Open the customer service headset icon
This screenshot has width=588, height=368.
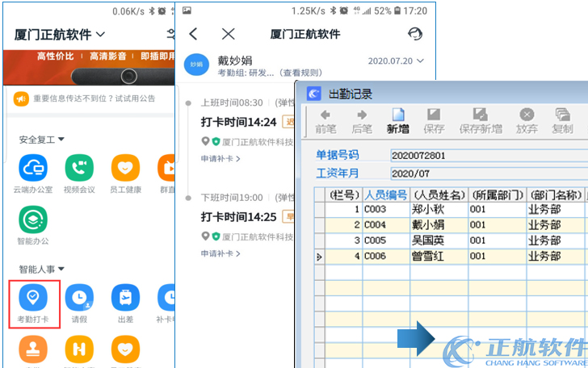[x=415, y=34]
